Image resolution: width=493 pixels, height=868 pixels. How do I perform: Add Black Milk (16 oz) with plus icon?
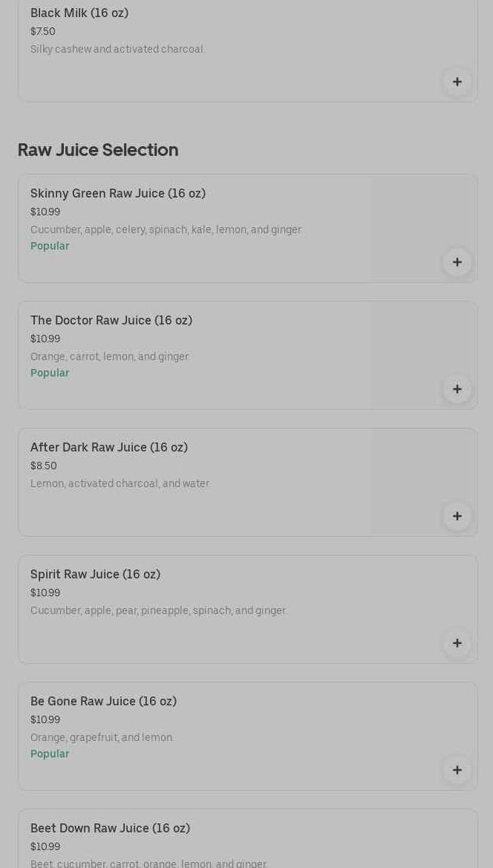click(x=457, y=82)
